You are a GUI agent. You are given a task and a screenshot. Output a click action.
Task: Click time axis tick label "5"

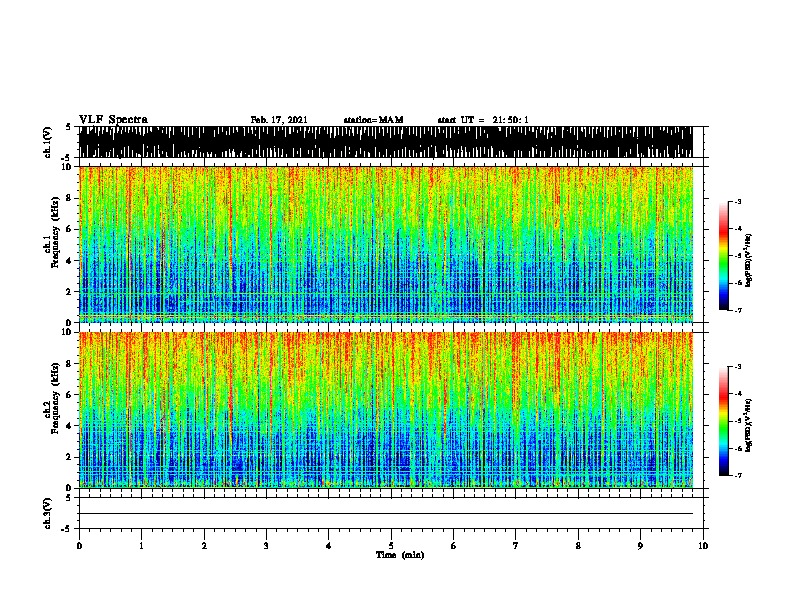coord(391,546)
